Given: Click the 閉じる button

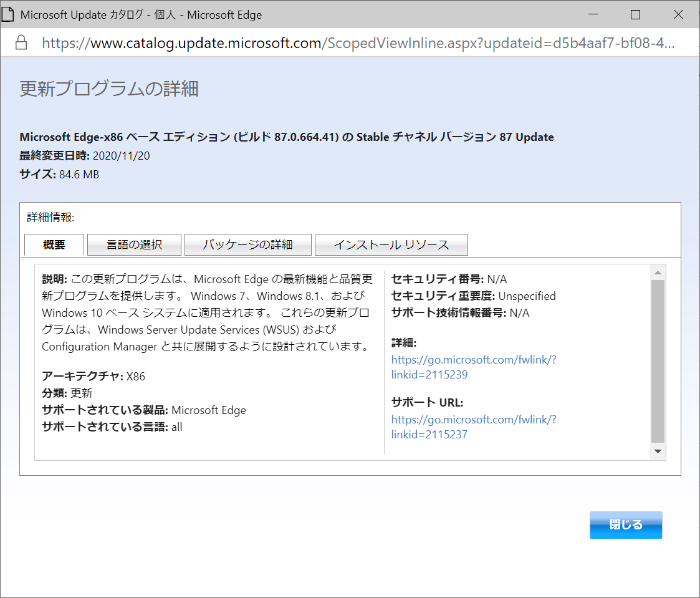Looking at the screenshot, I should click(x=625, y=525).
